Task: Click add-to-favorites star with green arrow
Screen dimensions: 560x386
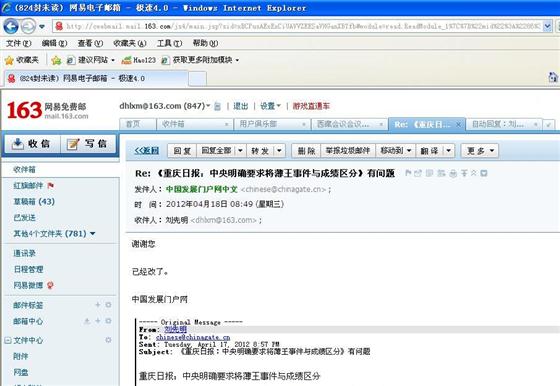Action: (56, 60)
